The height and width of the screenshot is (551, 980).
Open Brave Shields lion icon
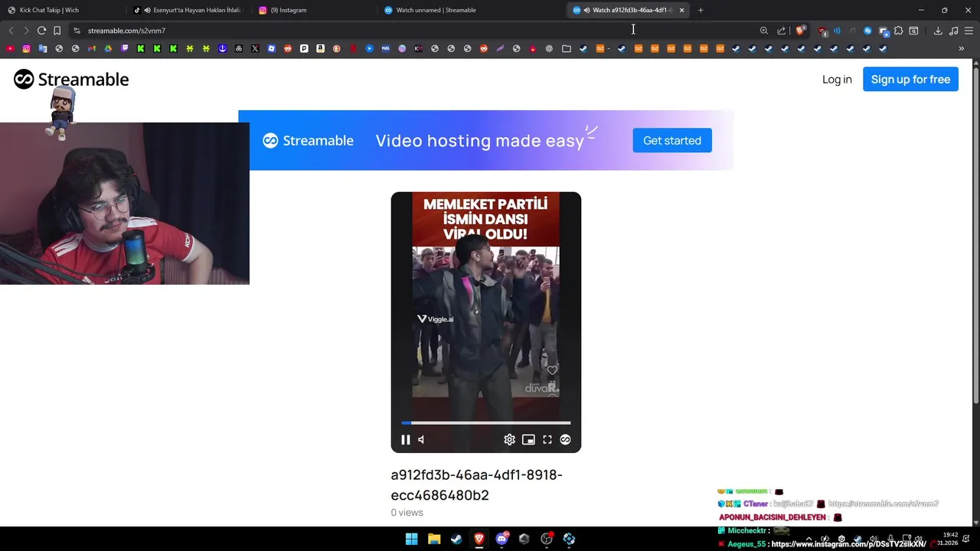tap(800, 31)
